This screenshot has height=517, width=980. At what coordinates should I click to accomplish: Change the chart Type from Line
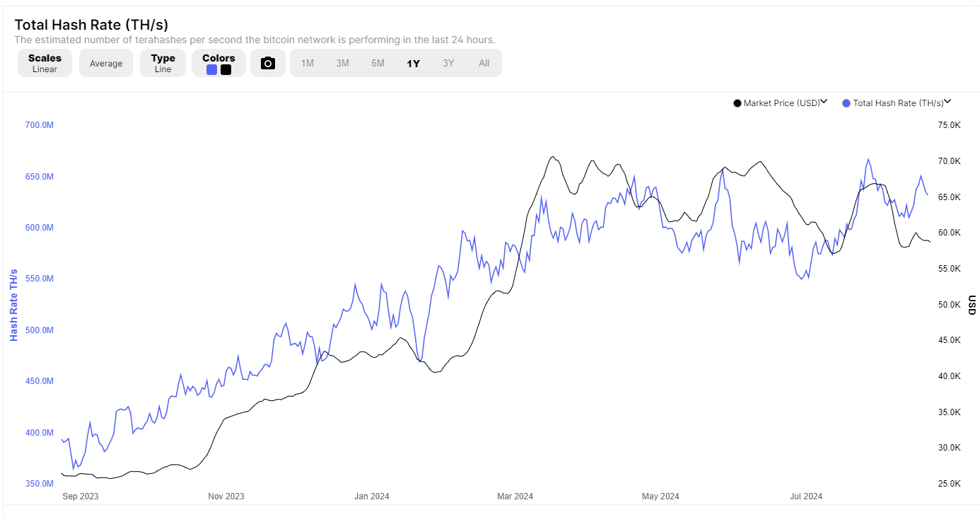point(163,63)
